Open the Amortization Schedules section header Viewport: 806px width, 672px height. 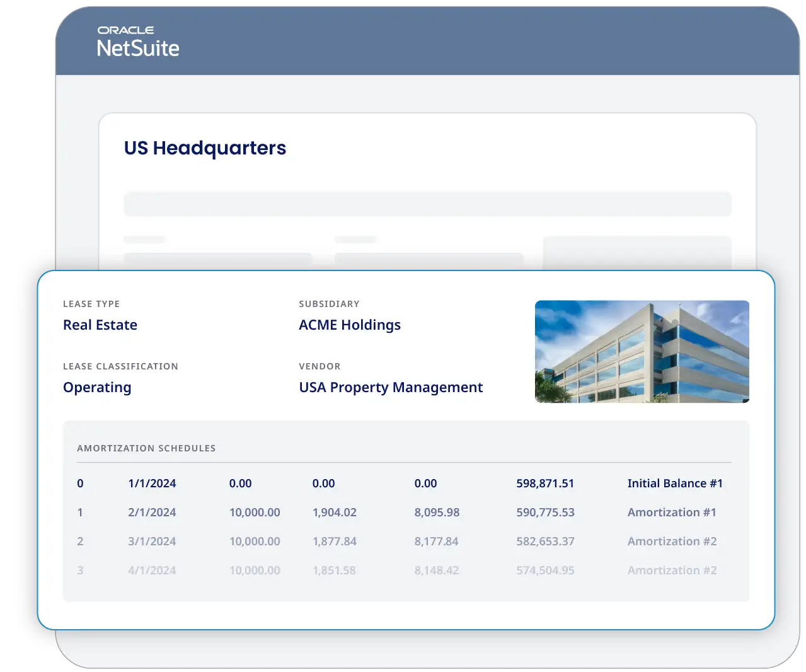click(146, 448)
